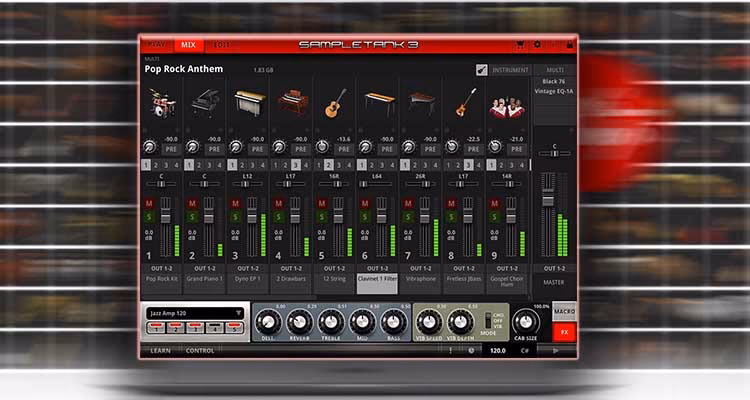Click the VIB DEPTH knob

point(460,322)
